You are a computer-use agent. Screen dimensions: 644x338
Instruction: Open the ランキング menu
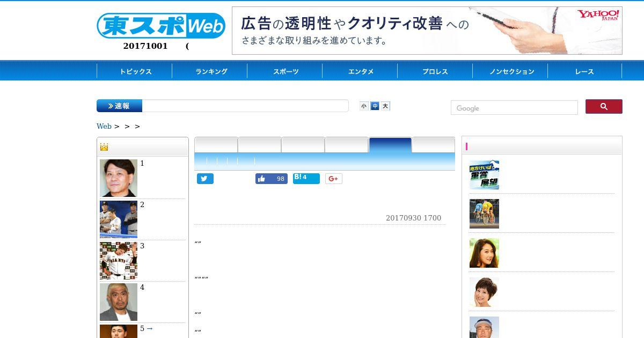tap(211, 71)
